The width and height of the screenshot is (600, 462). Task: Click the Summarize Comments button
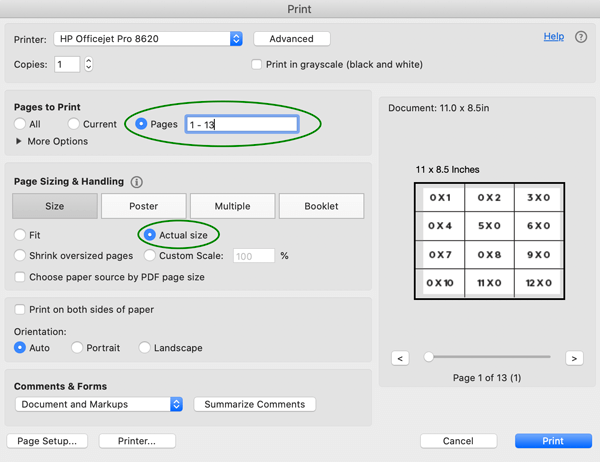(x=255, y=404)
